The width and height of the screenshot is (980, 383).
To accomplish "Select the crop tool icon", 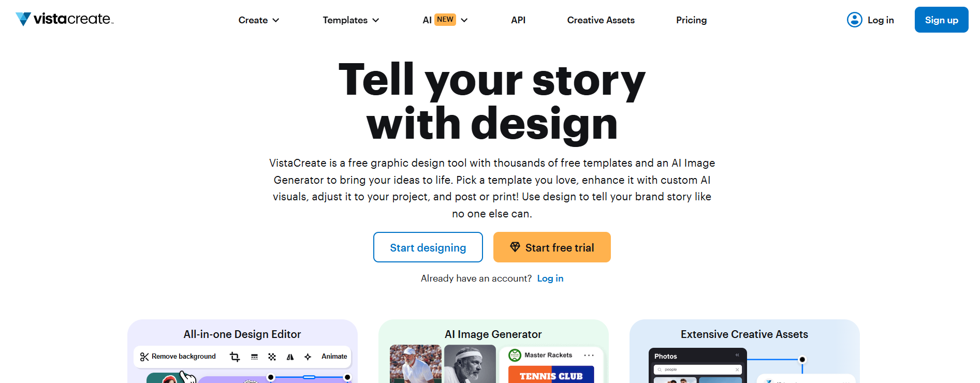I will click(x=235, y=357).
